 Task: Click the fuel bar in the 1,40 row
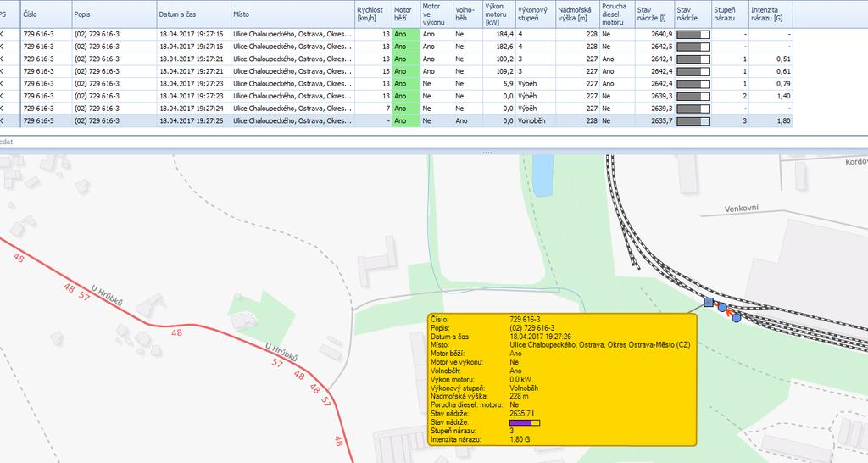(x=693, y=96)
